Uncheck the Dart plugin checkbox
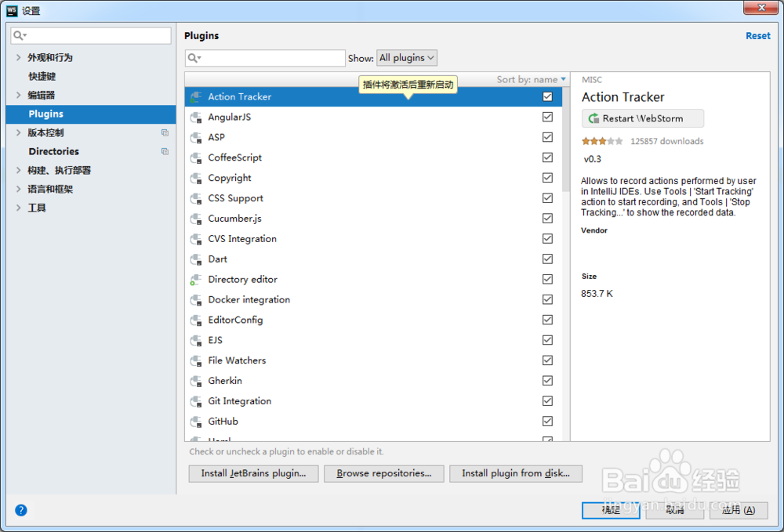Viewport: 784px width, 532px height. pos(547,259)
